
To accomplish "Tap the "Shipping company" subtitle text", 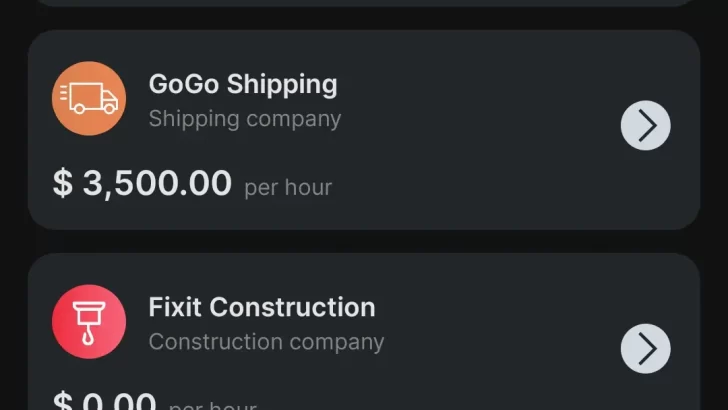I will [245, 119].
